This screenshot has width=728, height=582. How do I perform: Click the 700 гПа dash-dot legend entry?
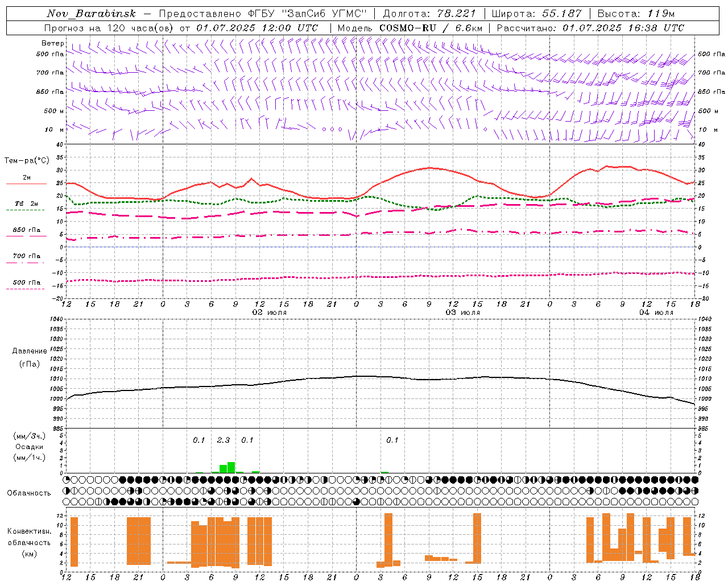pos(26,256)
